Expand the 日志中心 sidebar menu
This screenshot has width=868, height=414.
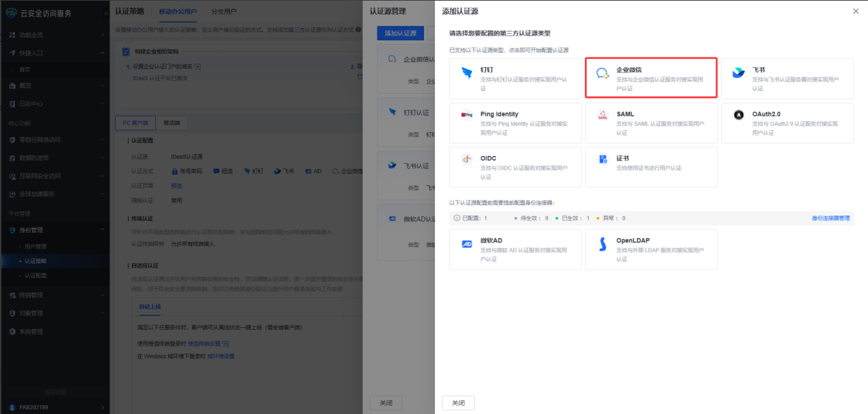tap(103, 104)
